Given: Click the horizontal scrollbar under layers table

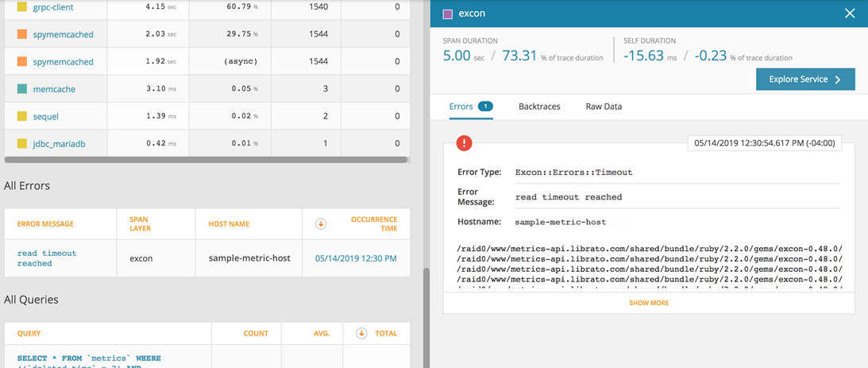Looking at the screenshot, I should click(206, 160).
